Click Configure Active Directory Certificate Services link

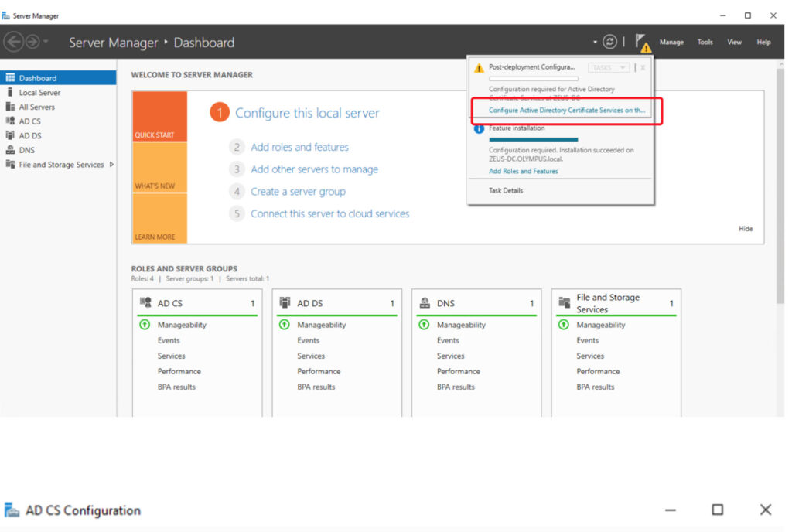(x=566, y=111)
